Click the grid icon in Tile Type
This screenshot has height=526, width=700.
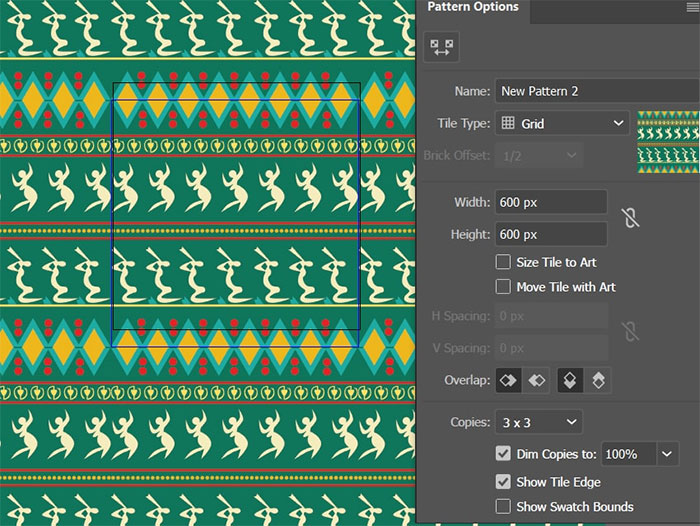(x=508, y=123)
